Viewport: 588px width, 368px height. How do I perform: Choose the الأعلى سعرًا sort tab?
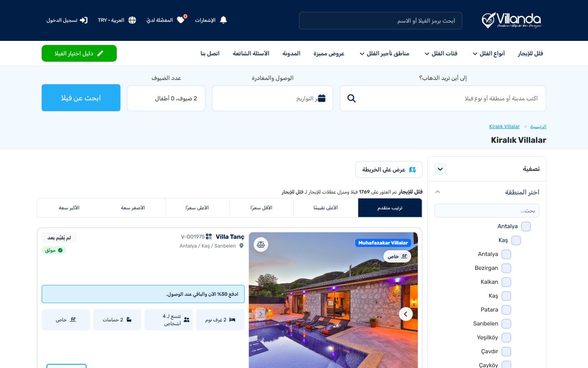click(197, 208)
